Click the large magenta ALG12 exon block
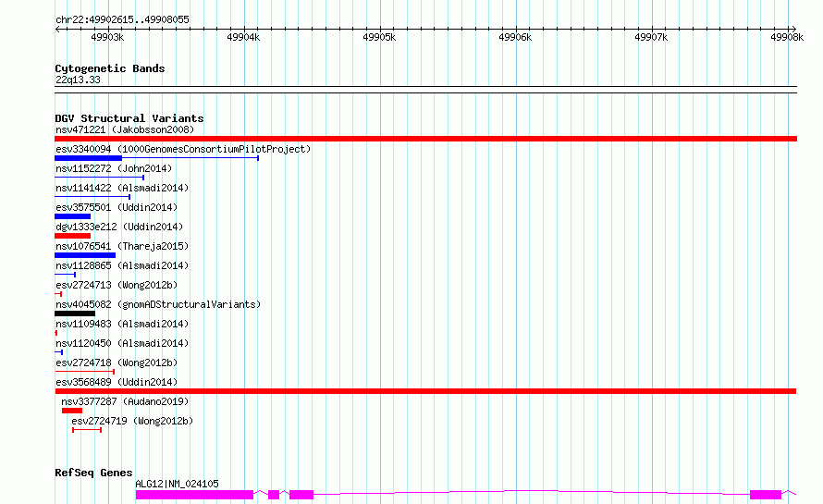The width and height of the screenshot is (823, 504). (x=194, y=495)
